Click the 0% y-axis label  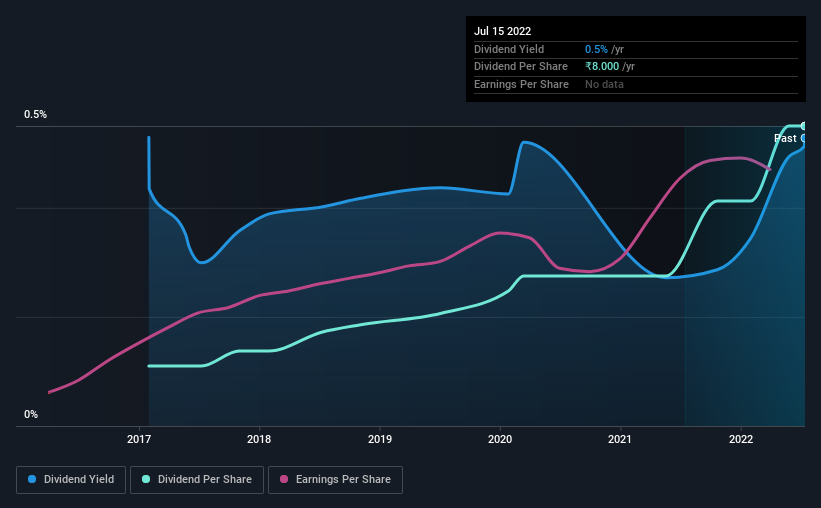(x=31, y=414)
